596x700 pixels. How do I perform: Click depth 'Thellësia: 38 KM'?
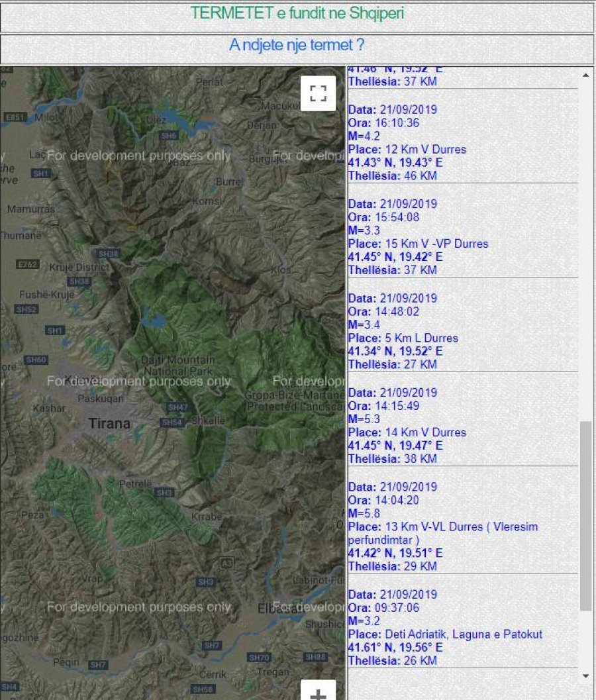[x=393, y=458]
